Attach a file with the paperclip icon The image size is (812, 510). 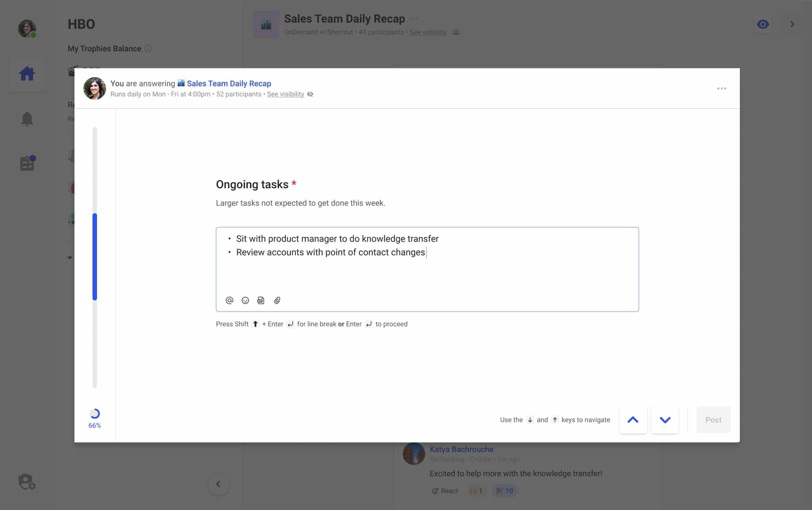[278, 300]
